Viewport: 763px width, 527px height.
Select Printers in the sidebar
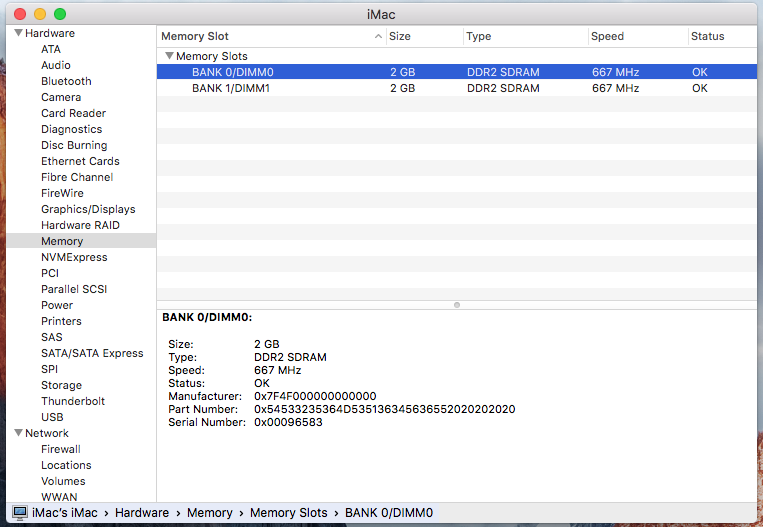tap(61, 321)
